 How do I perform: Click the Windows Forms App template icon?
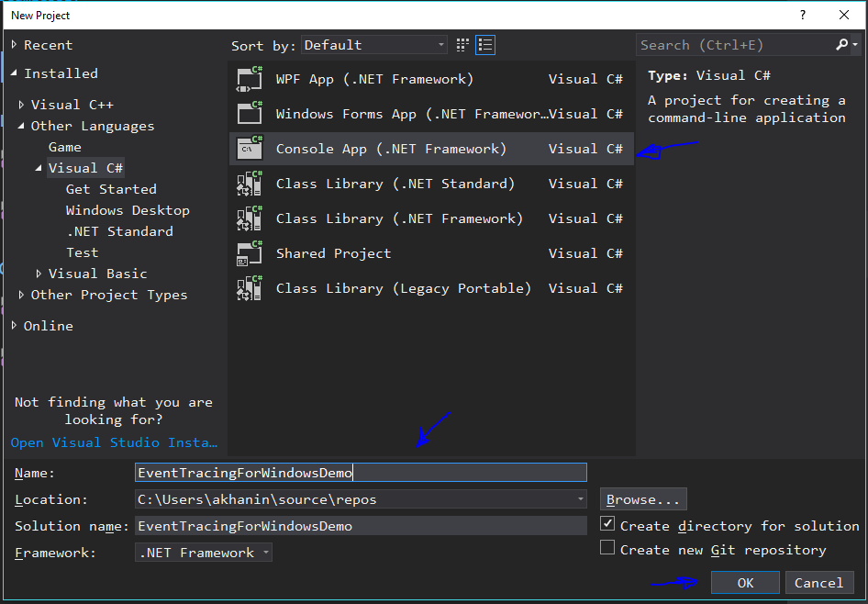249,114
